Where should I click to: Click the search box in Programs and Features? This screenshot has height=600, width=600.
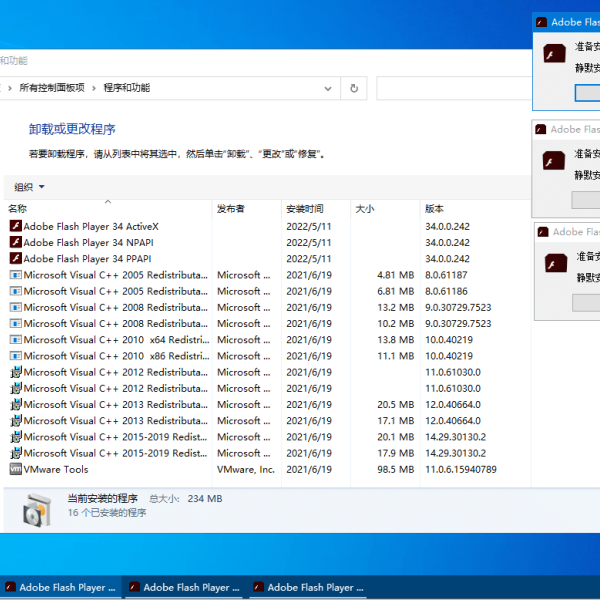(454, 88)
